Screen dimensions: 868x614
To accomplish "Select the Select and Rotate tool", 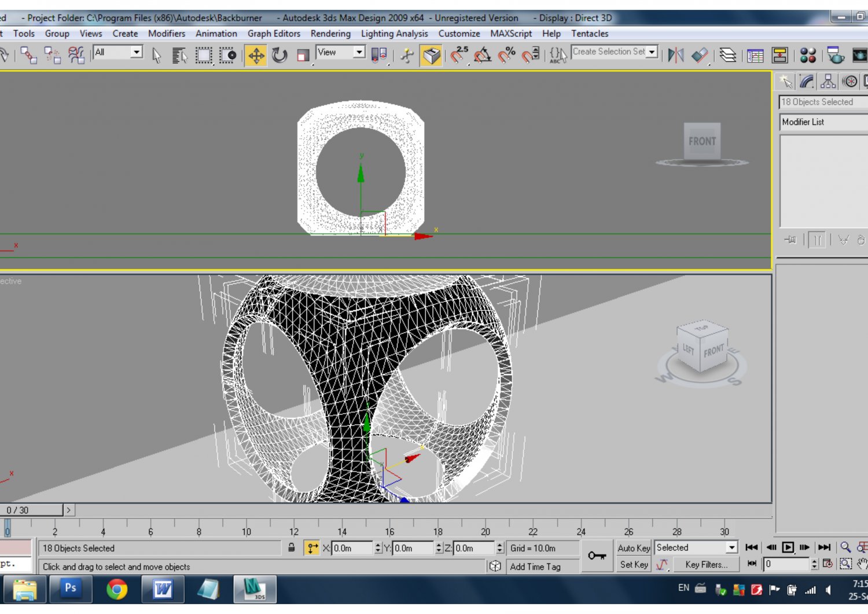I will click(279, 56).
